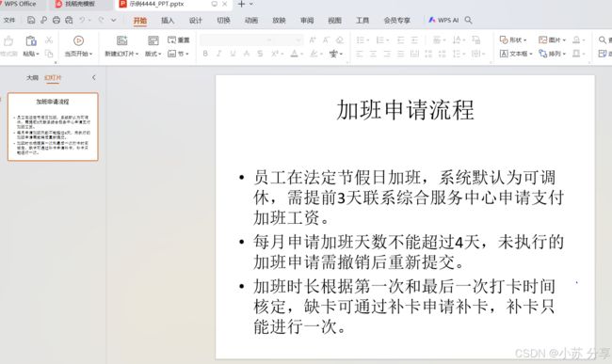Toggle text shadow (A) formatting
Screen dimensions: 612x364
247,54
